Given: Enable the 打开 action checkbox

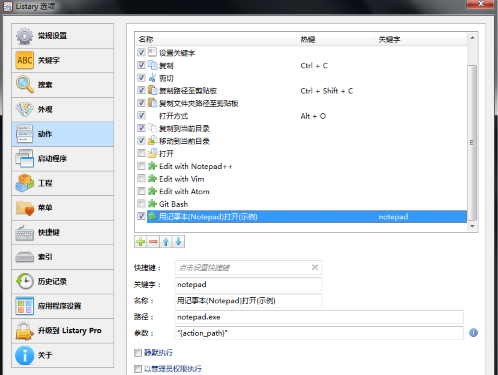Looking at the screenshot, I should 141,153.
